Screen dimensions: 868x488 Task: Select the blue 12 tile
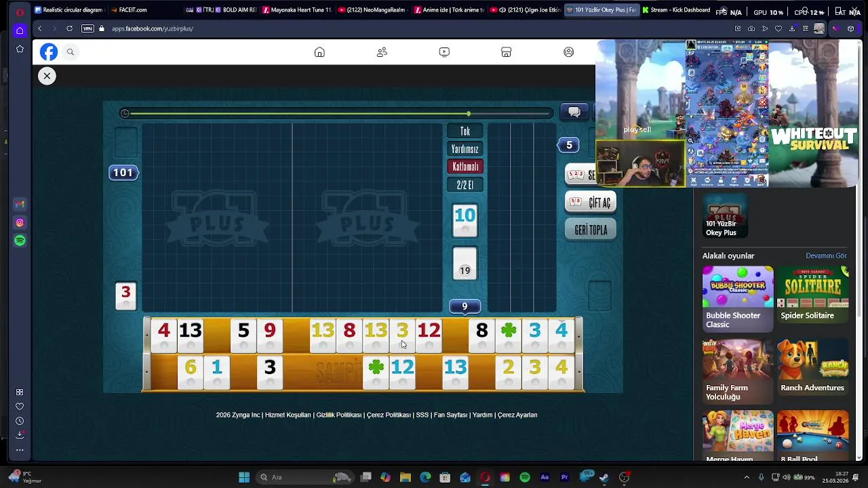(x=402, y=371)
